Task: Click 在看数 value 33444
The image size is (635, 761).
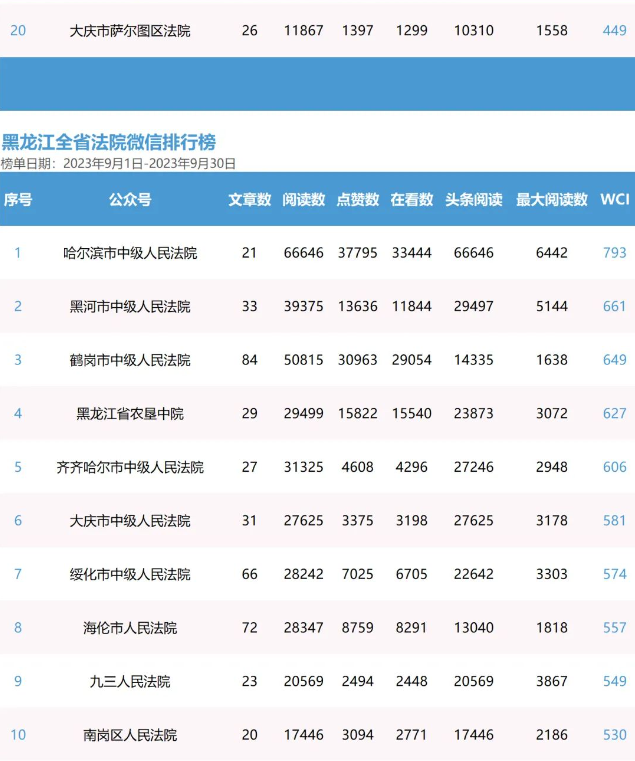Action: pos(411,253)
